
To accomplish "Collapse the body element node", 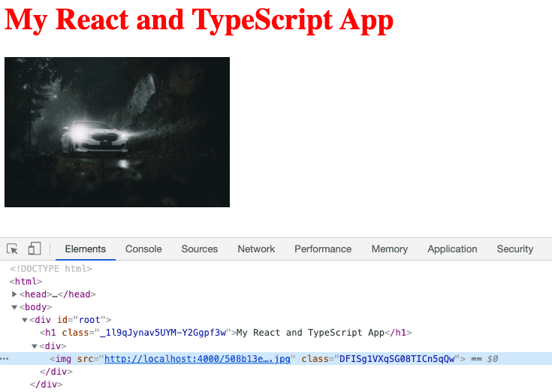I will click(15, 307).
